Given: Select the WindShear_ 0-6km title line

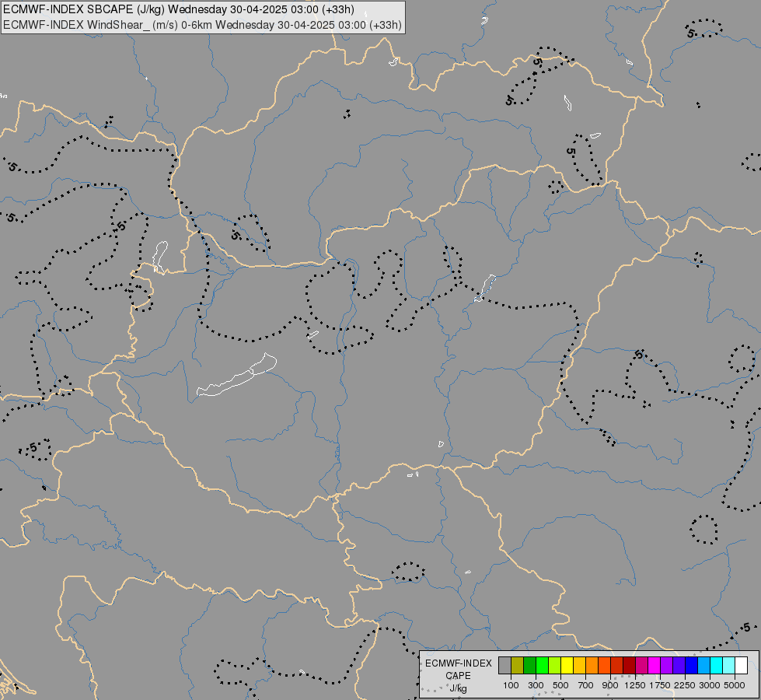Looking at the screenshot, I should (202, 25).
